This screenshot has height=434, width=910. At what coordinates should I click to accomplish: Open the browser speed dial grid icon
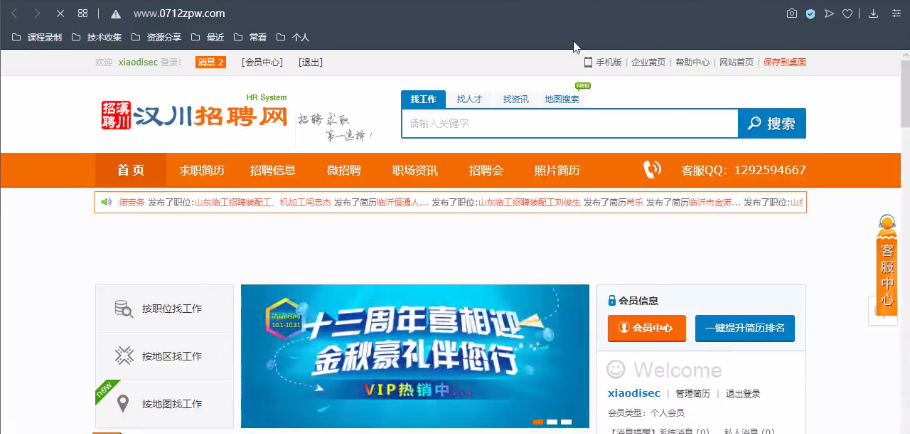tap(83, 13)
